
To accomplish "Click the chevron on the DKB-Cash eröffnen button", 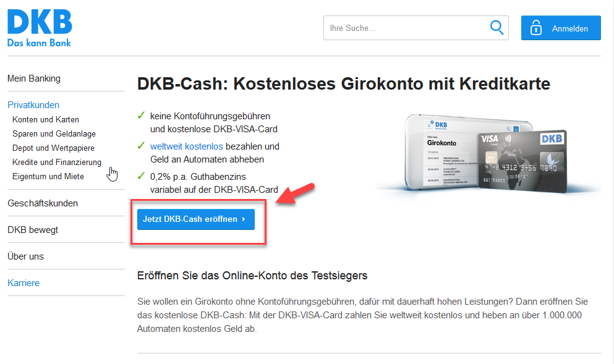I will click(244, 219).
